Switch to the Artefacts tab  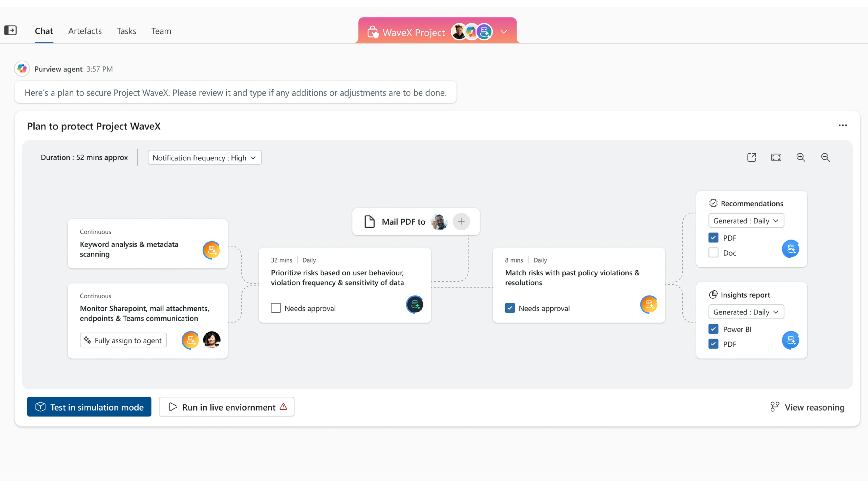[x=85, y=31]
